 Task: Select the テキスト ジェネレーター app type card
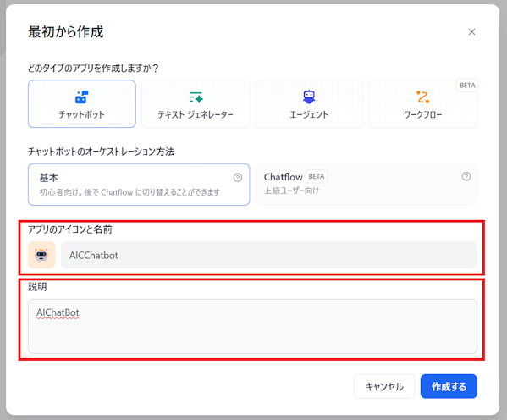196,104
